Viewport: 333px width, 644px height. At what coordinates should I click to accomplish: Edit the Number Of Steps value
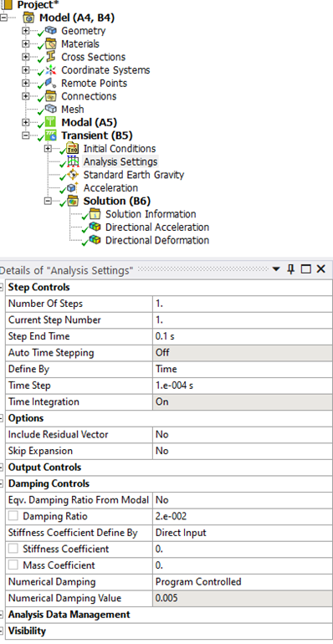point(242,304)
